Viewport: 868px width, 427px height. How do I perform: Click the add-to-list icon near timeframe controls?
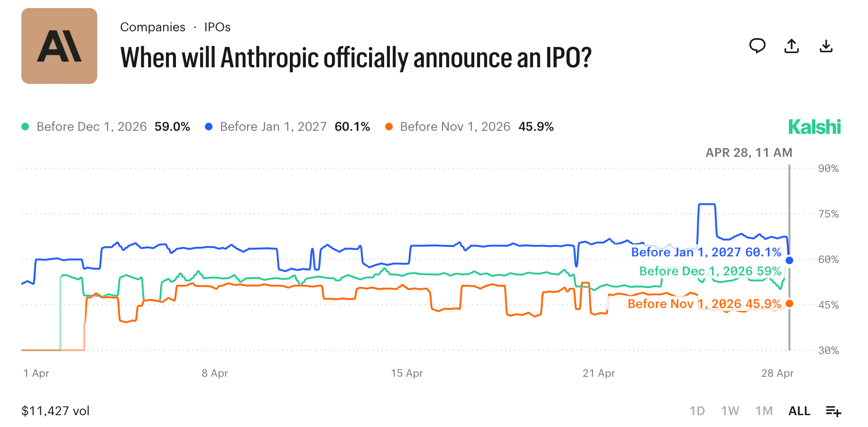click(833, 411)
